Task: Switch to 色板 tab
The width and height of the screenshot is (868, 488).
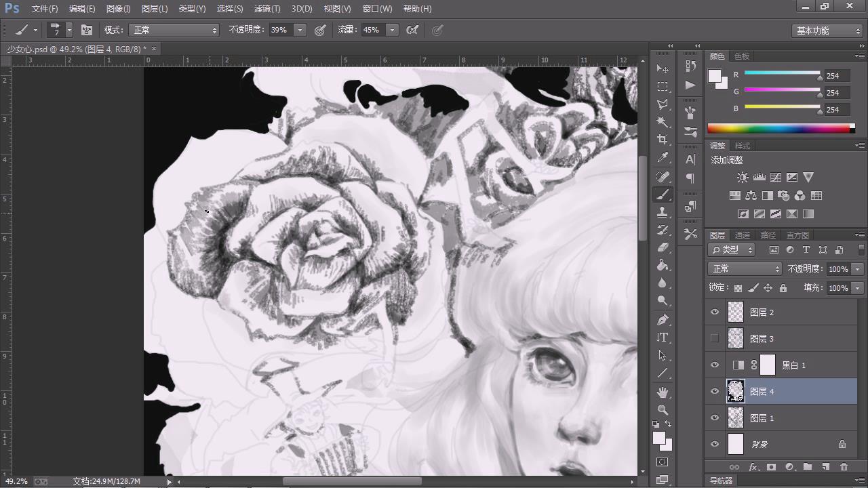Action: [742, 56]
